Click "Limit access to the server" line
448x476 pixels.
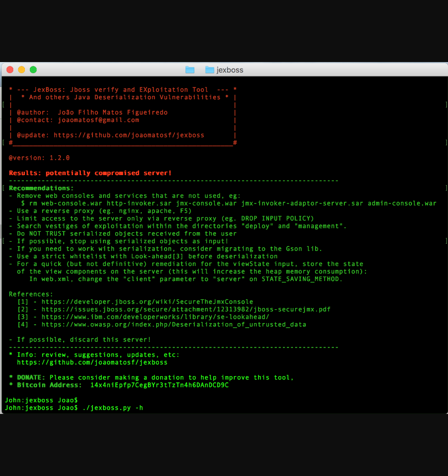[x=161, y=218]
